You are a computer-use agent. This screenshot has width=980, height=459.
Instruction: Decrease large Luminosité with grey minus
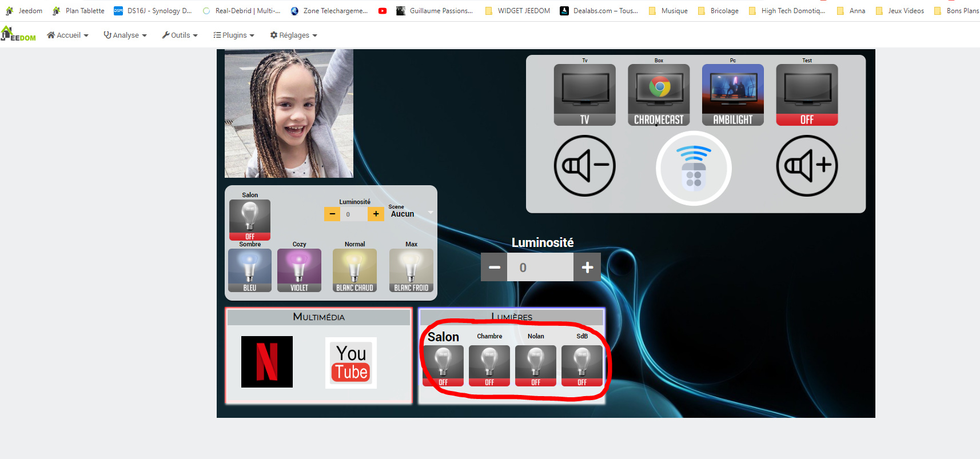494,267
